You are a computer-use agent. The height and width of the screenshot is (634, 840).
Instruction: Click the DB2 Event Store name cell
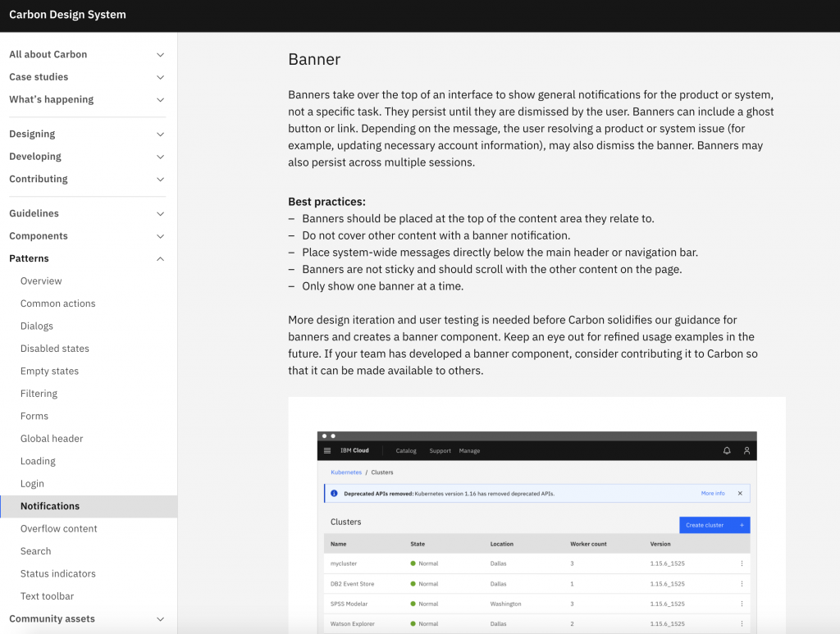(x=353, y=584)
